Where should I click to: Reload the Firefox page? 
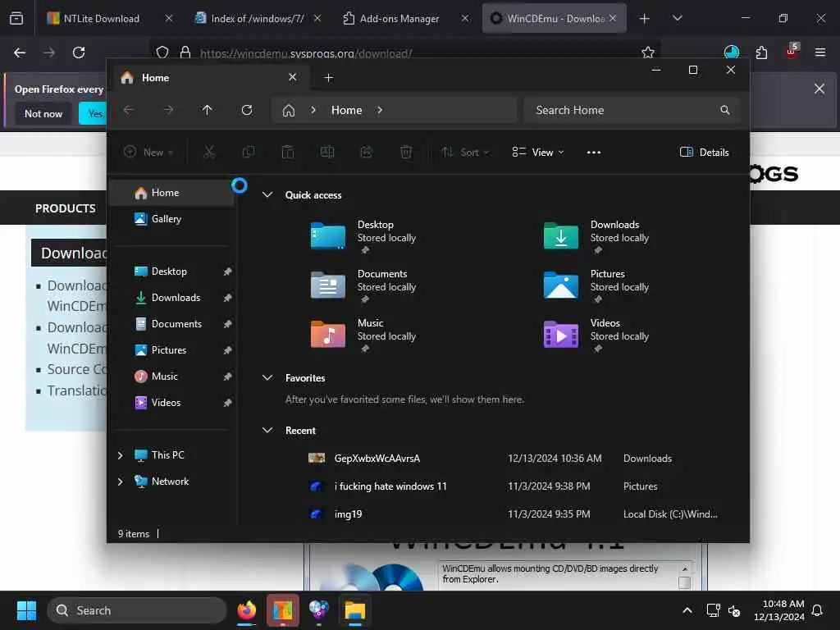pos(79,52)
